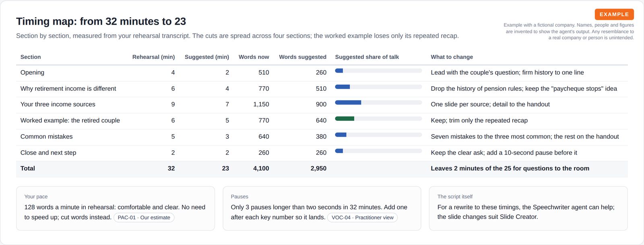Click the Why retirement income share bar
Image resolution: width=644 pixels, height=245 pixels.
click(x=378, y=87)
